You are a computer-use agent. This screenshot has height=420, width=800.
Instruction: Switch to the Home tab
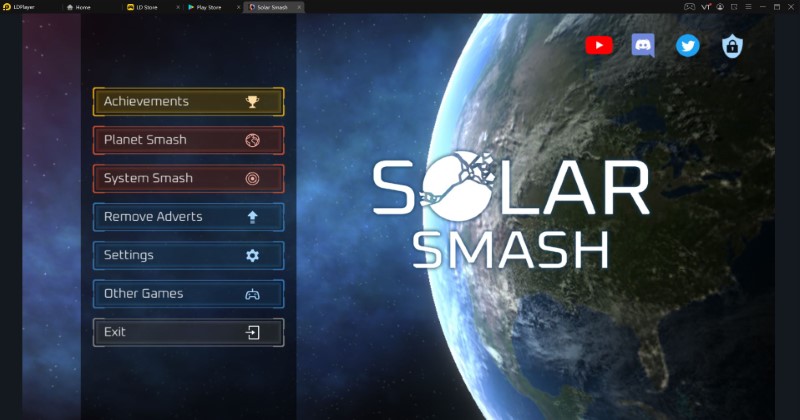pyautogui.click(x=79, y=7)
